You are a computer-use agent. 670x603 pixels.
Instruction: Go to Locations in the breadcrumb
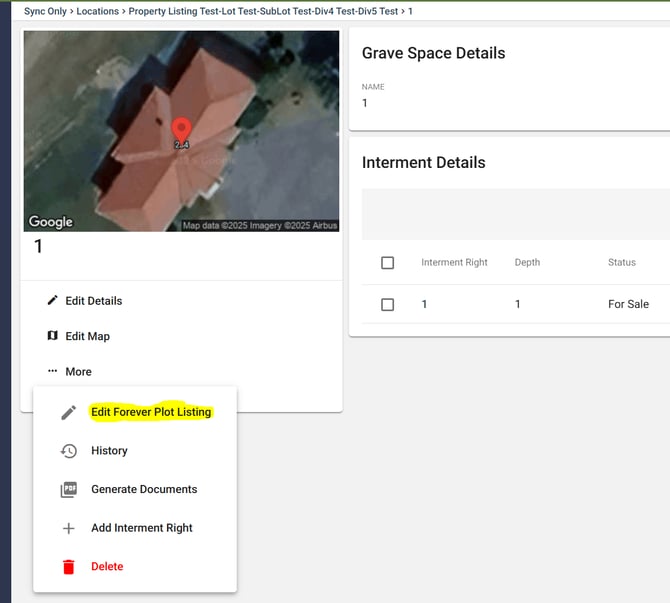tap(98, 11)
